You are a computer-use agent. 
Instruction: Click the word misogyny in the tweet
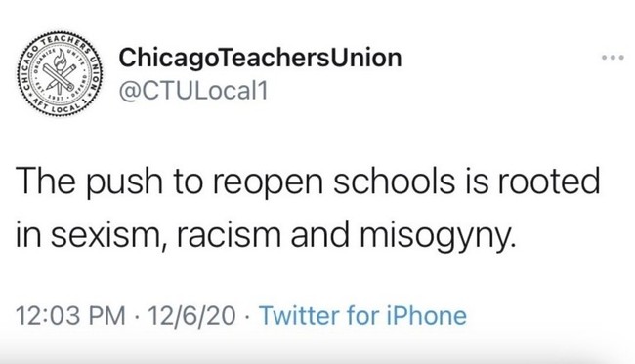(439, 235)
